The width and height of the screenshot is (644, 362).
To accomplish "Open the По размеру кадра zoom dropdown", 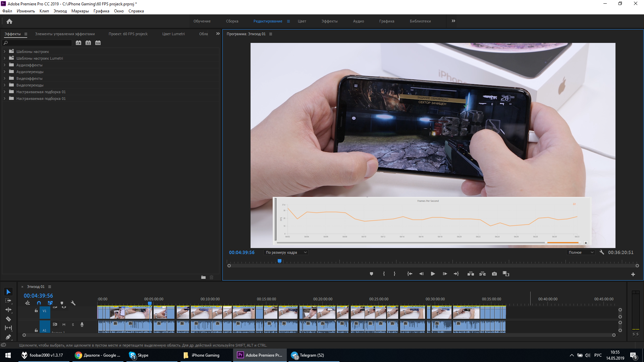I will pos(286,252).
